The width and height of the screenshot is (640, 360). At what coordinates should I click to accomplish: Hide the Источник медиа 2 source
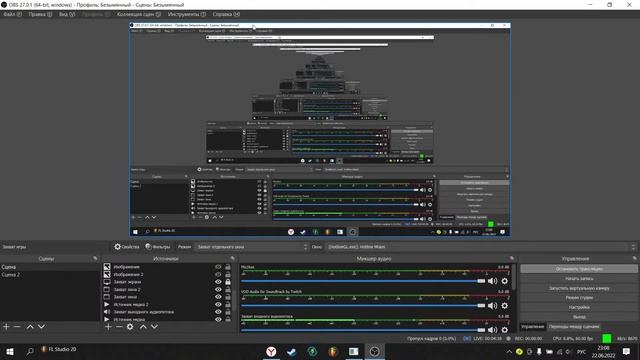coord(218,304)
